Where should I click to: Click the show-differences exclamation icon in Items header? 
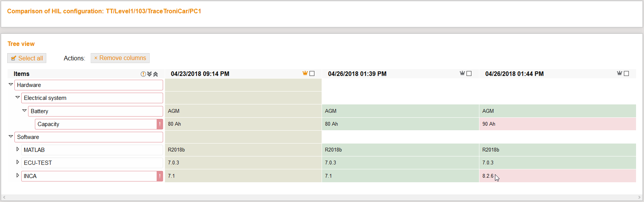point(143,74)
